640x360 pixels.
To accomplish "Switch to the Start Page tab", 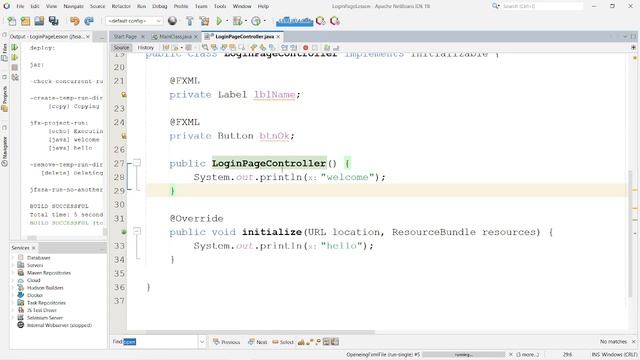I will click(x=125, y=37).
